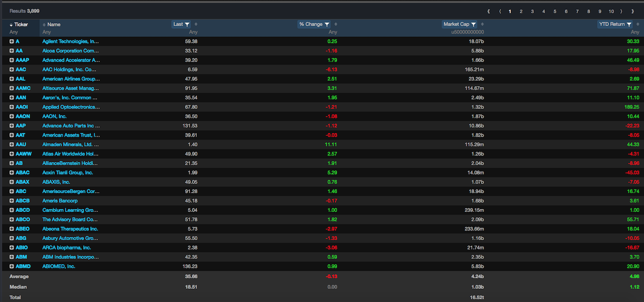This screenshot has height=302, width=644.
Task: Open the % Change column filter funnel
Action: pyautogui.click(x=327, y=25)
